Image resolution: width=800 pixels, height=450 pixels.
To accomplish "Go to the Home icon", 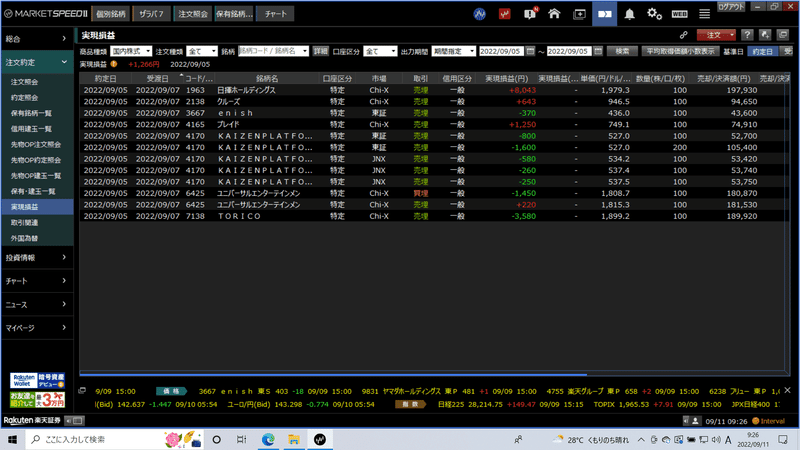I will point(554,14).
